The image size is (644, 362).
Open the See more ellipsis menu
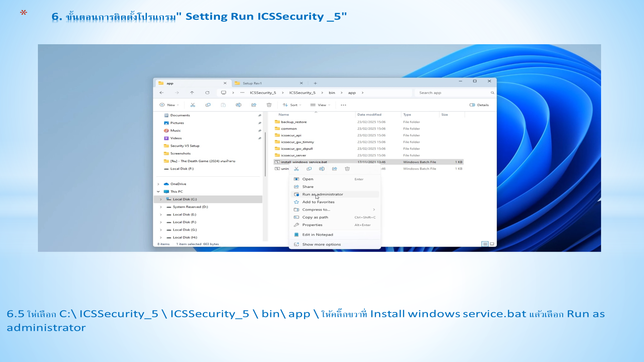343,105
